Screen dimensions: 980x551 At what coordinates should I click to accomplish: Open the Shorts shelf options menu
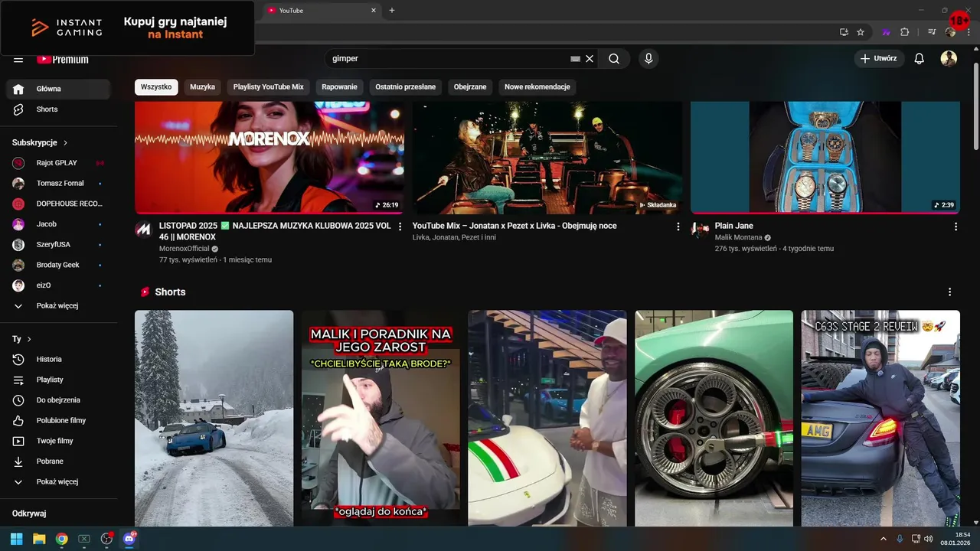(x=949, y=292)
